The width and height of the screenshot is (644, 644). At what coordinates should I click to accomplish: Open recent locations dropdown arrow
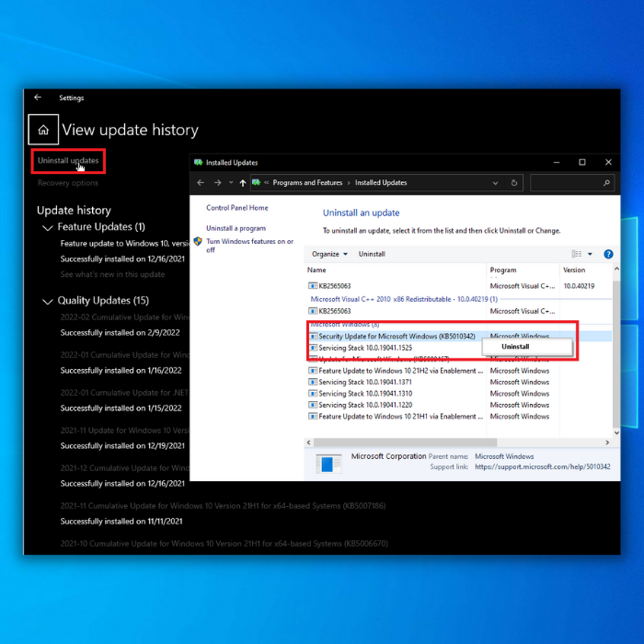pyautogui.click(x=231, y=183)
